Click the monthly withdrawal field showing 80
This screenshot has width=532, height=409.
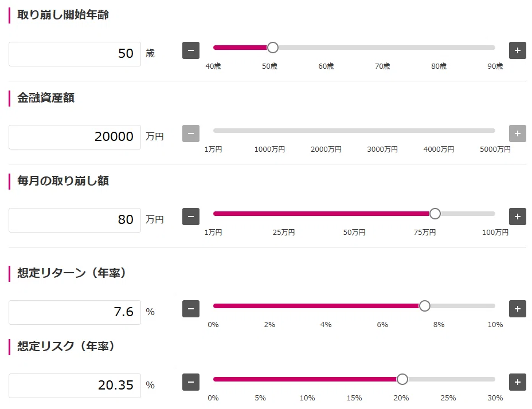(75, 220)
